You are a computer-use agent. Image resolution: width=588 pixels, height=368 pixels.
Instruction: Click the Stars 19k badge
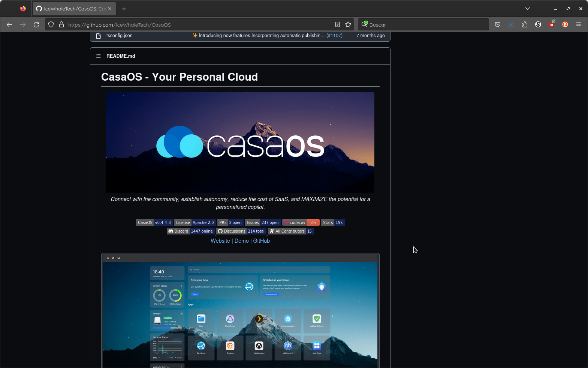tap(333, 222)
